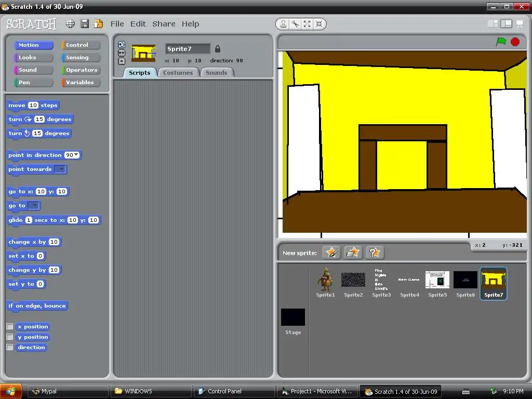The height and width of the screenshot is (399, 532).
Task: Open the Help menu
Action: (x=190, y=24)
